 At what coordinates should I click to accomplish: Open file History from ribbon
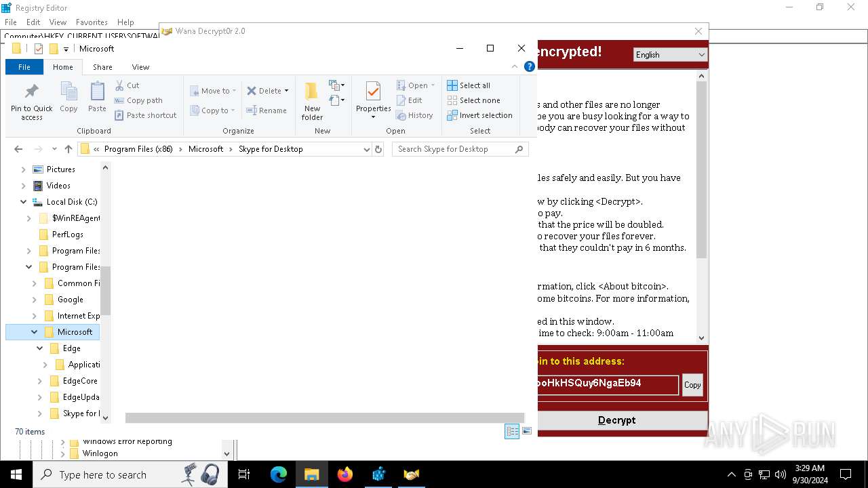[414, 115]
